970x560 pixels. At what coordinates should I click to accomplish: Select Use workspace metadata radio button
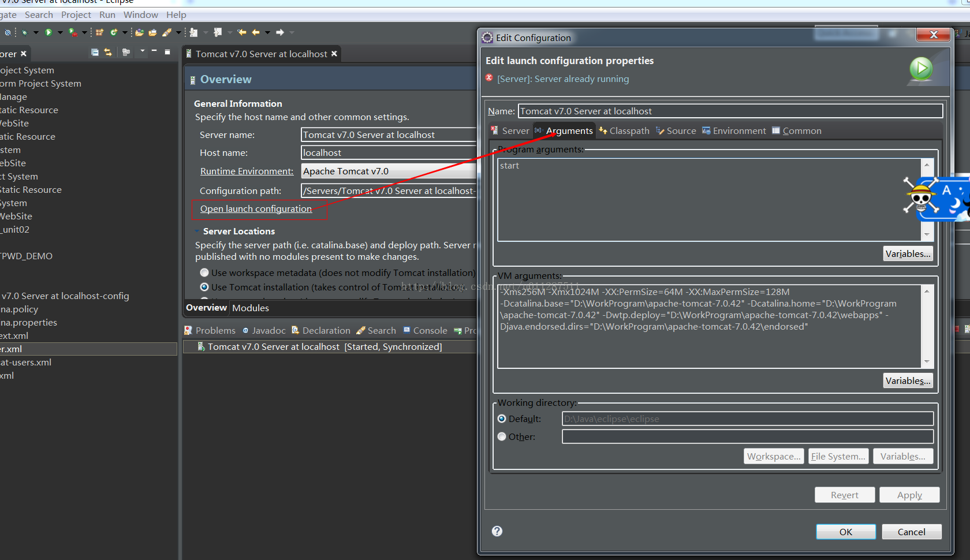pos(204,272)
